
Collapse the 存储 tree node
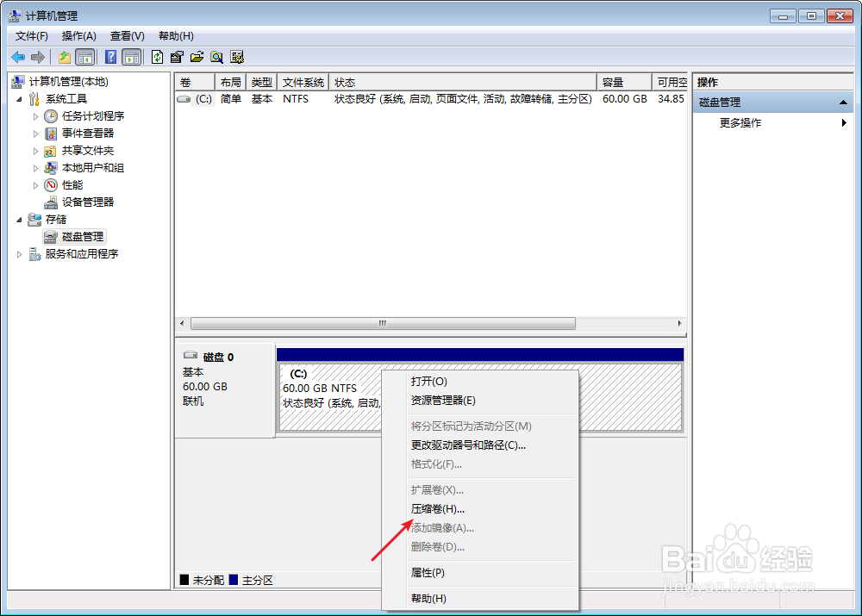(x=19, y=220)
